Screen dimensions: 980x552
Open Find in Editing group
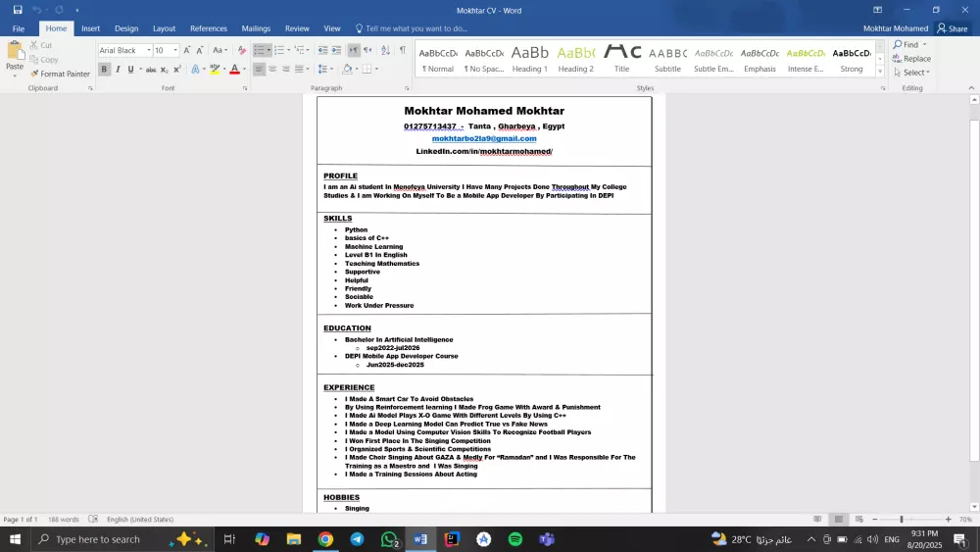click(x=909, y=44)
